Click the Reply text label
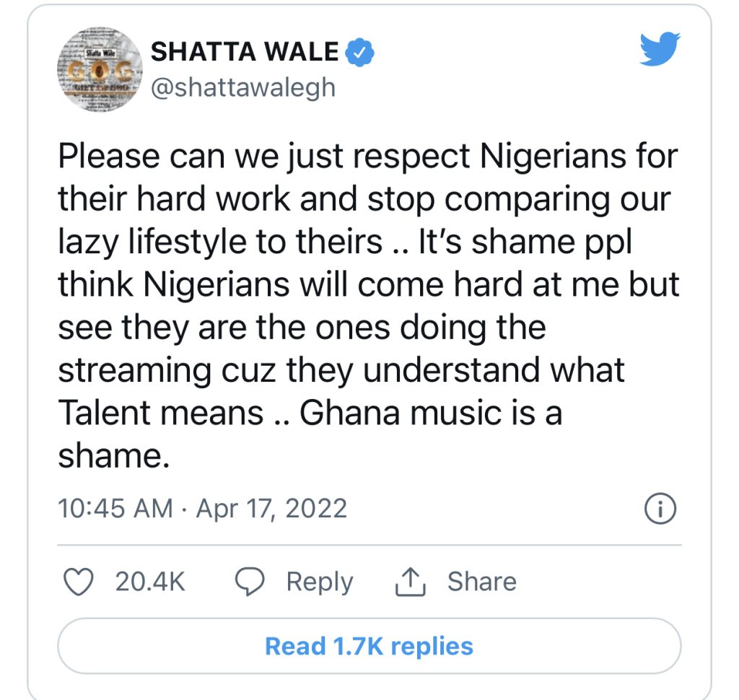Viewport: 739px width, 700px height. tap(319, 582)
